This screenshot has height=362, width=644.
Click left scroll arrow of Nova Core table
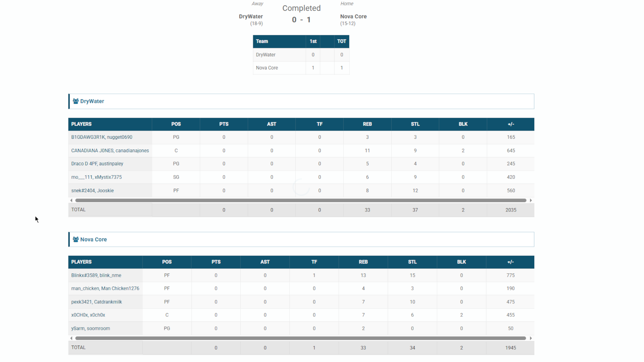(71, 338)
